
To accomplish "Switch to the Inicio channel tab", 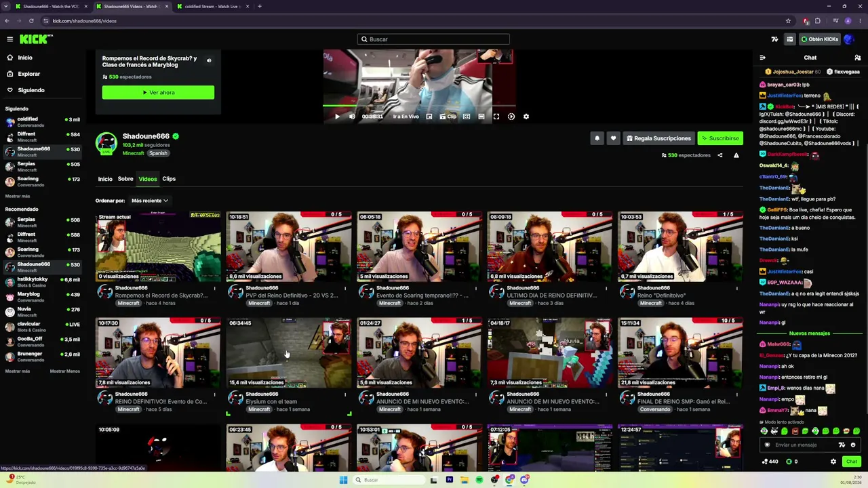I will point(105,179).
